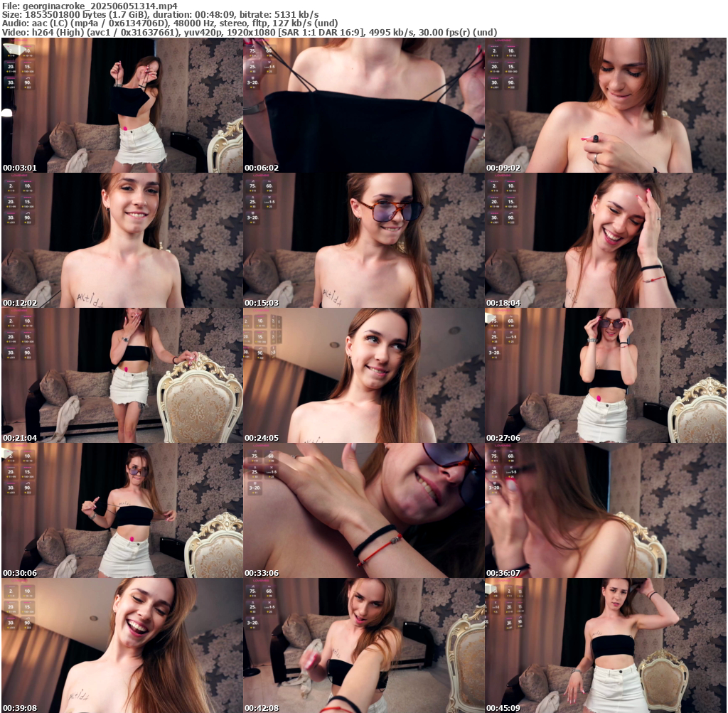Select the frame stamped 00:06:02

click(363, 105)
